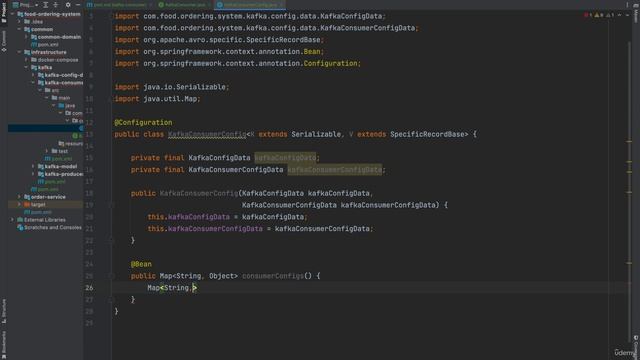This screenshot has width=640, height=360.
Task: Select the java source folder in tree
Action: click(67, 105)
